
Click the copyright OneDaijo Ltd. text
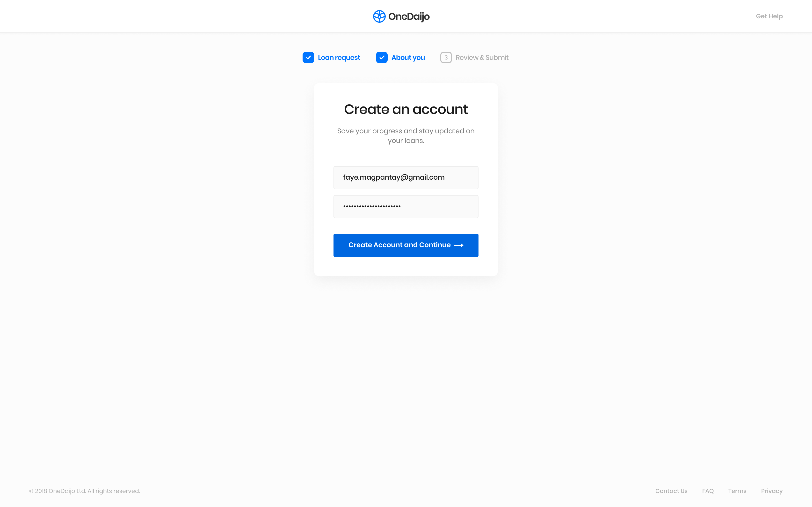click(85, 491)
